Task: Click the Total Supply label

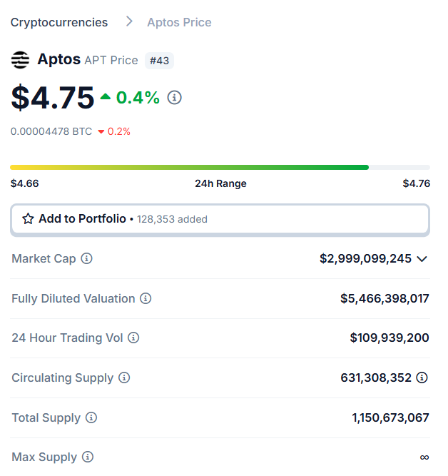Action: click(x=46, y=417)
